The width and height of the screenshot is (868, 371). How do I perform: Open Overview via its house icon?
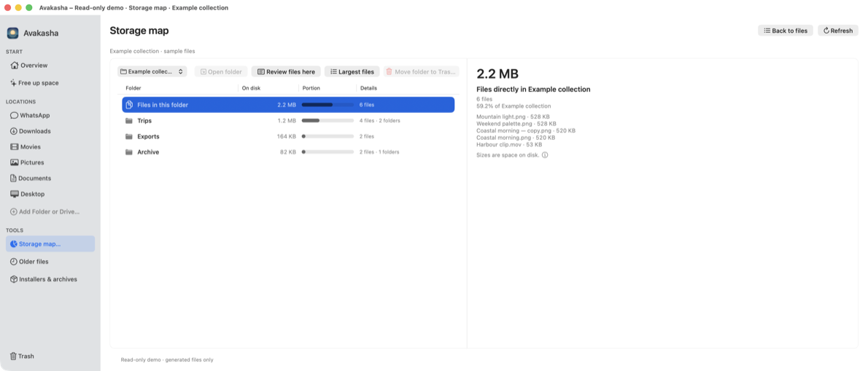pos(15,66)
